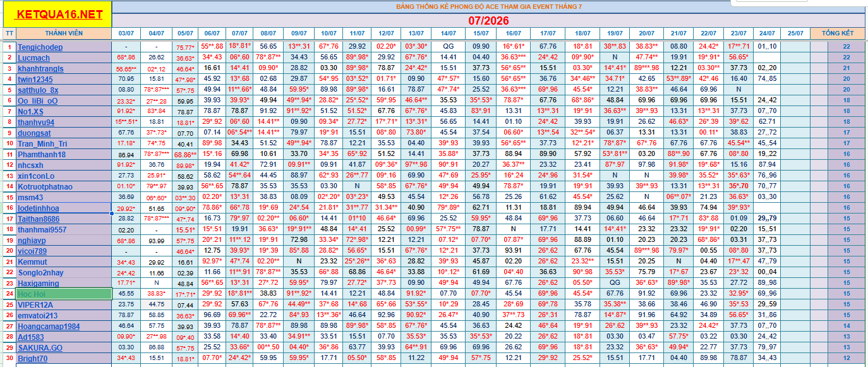Select the 24/07 date column header
The width and height of the screenshot is (868, 367).
point(767,33)
